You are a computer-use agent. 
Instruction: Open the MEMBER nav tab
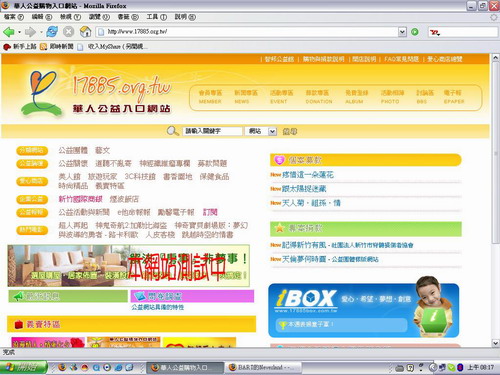click(x=210, y=97)
